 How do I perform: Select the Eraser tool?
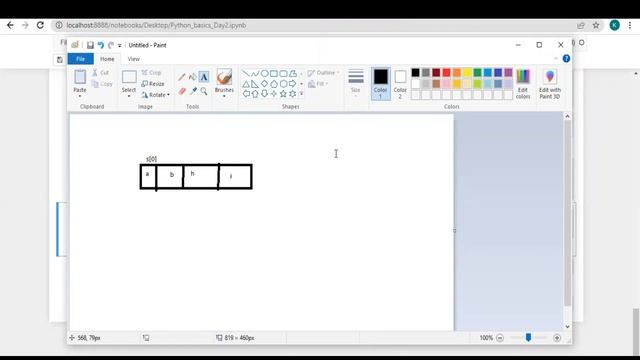pyautogui.click(x=182, y=91)
